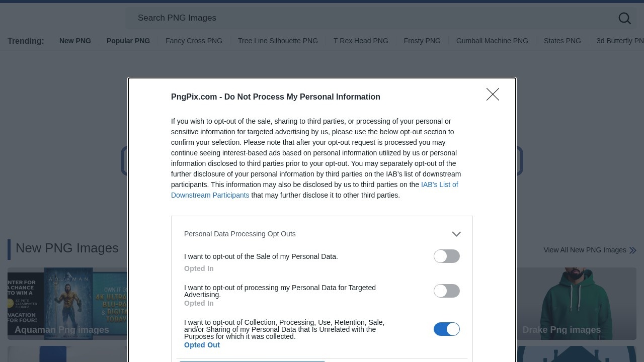
Task: Enable opt-out of Sale of Personal Data
Action: (447, 256)
